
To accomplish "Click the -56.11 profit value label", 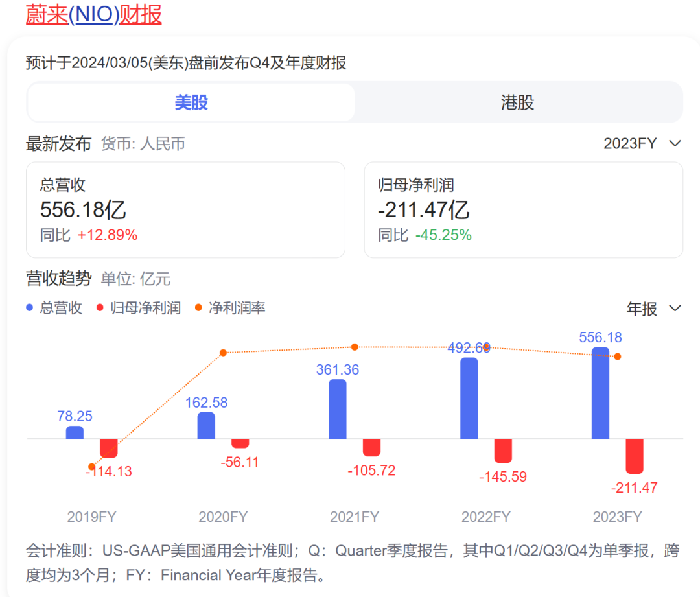I will coord(240,462).
